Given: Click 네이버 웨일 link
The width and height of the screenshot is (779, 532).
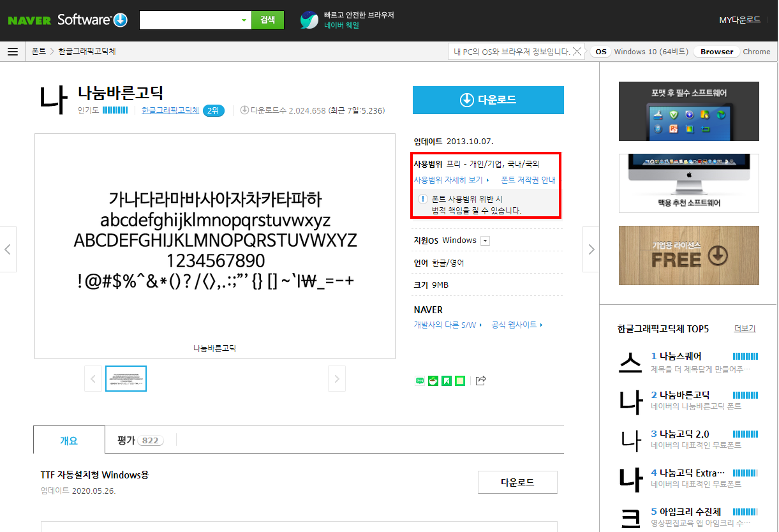Looking at the screenshot, I should [341, 26].
